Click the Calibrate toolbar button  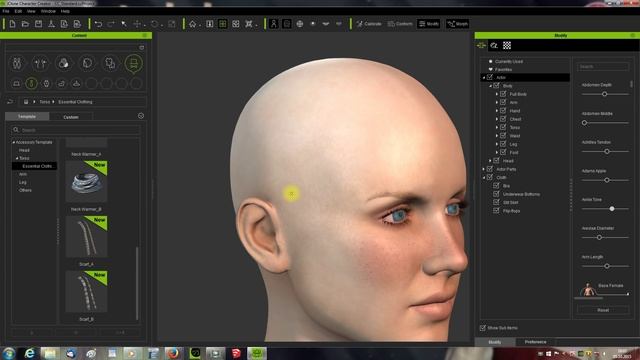pyautogui.click(x=369, y=24)
